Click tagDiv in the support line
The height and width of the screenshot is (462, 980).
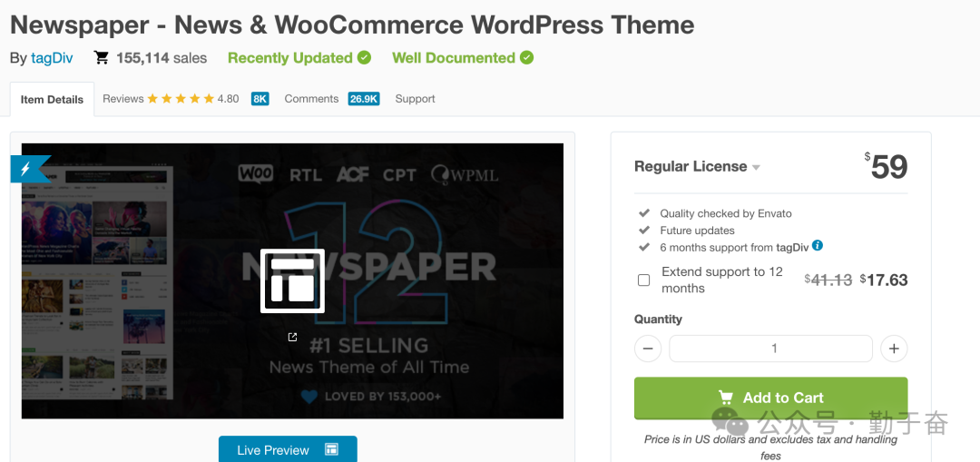(x=792, y=247)
